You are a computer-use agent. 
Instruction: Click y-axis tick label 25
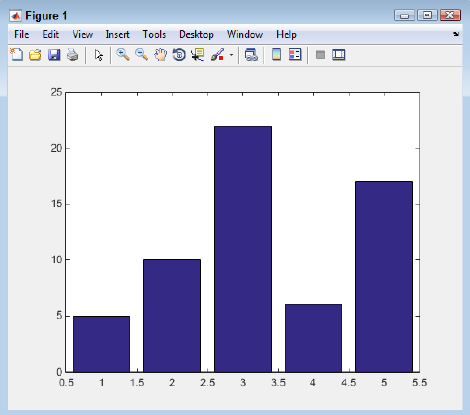tap(57, 92)
